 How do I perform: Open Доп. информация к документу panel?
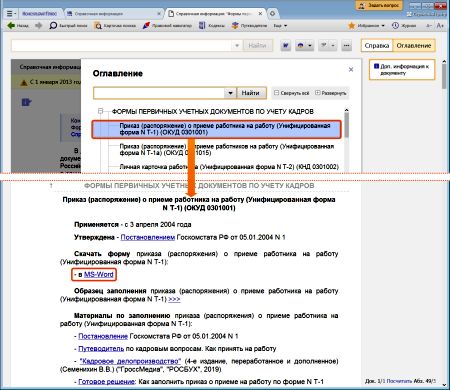coord(402,70)
